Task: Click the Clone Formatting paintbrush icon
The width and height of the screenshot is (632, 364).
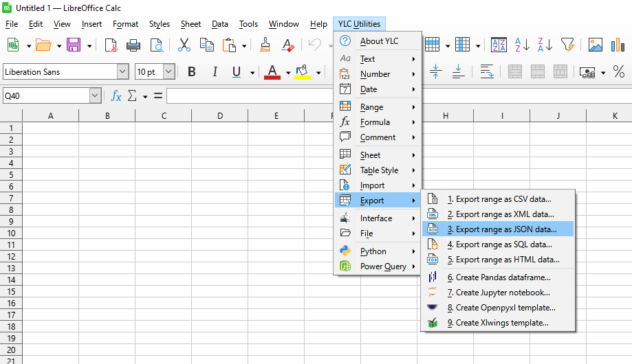Action: (x=265, y=45)
